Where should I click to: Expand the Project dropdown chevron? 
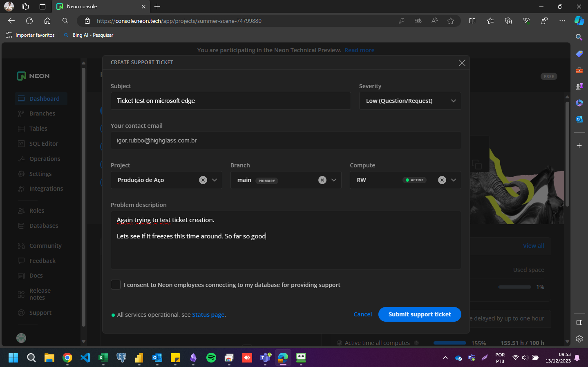click(215, 180)
